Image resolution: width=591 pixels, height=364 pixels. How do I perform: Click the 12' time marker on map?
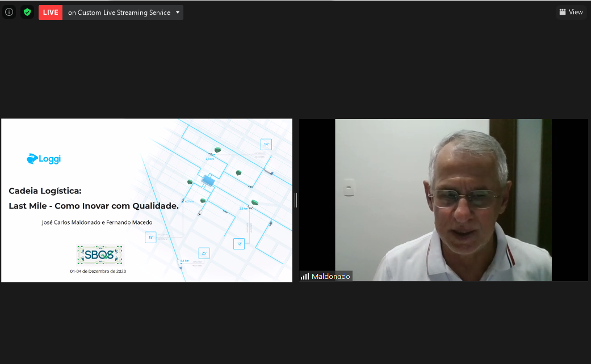239,244
